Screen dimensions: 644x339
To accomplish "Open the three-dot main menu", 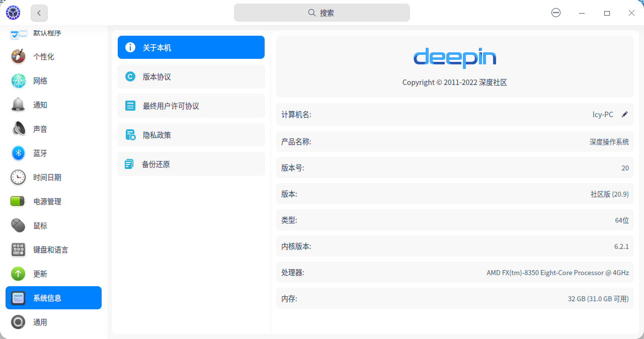I will click(556, 13).
